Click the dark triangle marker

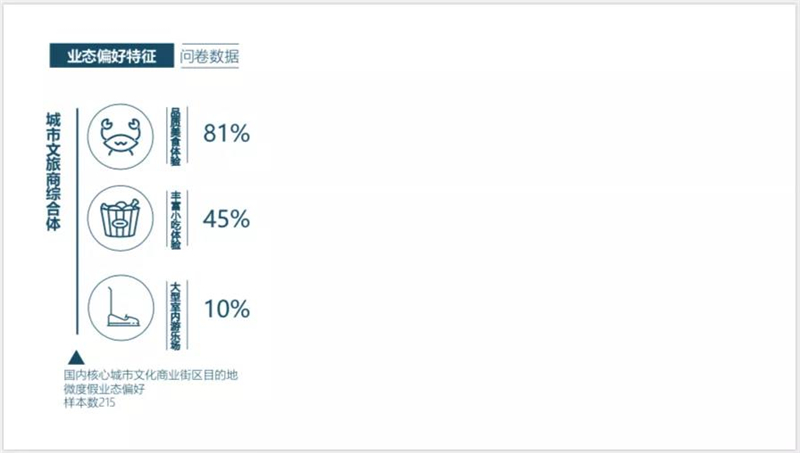point(74,357)
